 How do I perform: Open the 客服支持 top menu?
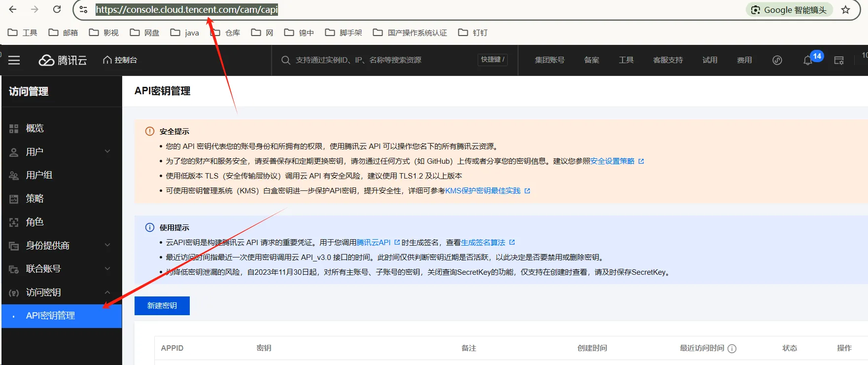coord(668,60)
